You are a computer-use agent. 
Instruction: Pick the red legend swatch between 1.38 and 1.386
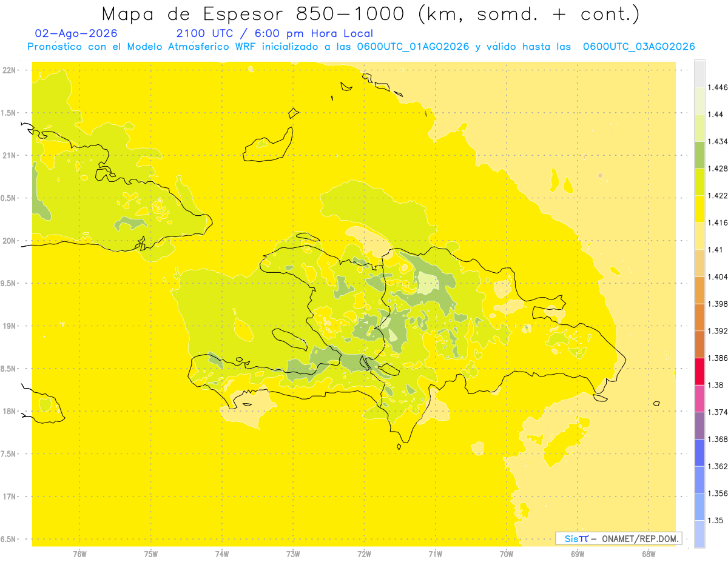click(700, 372)
